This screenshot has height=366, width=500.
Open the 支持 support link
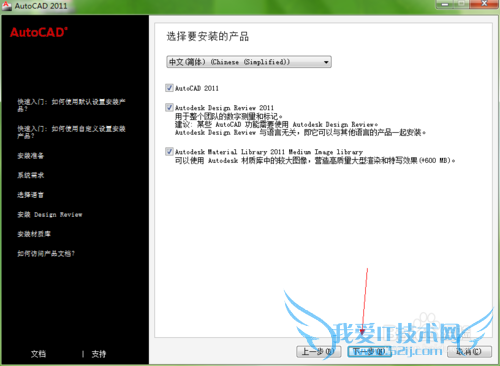click(x=99, y=354)
